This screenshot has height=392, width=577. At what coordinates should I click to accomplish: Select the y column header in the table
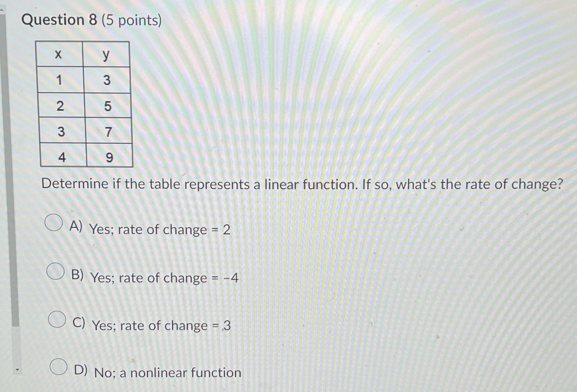(x=107, y=55)
